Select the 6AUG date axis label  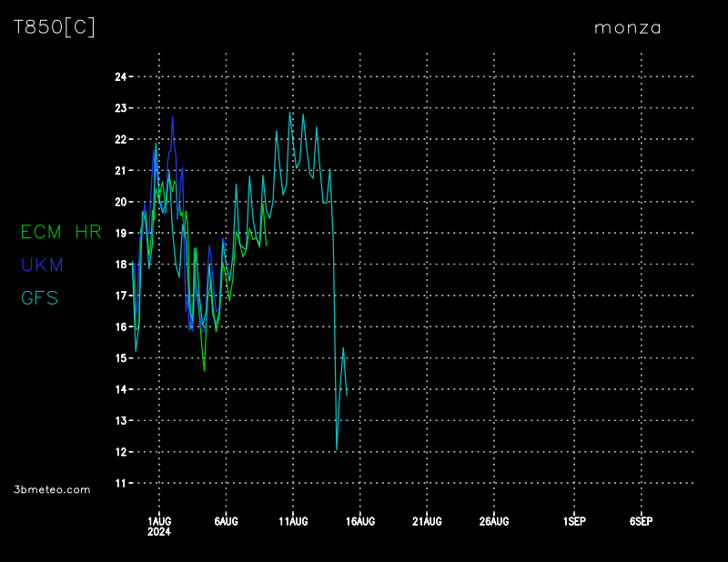[226, 521]
